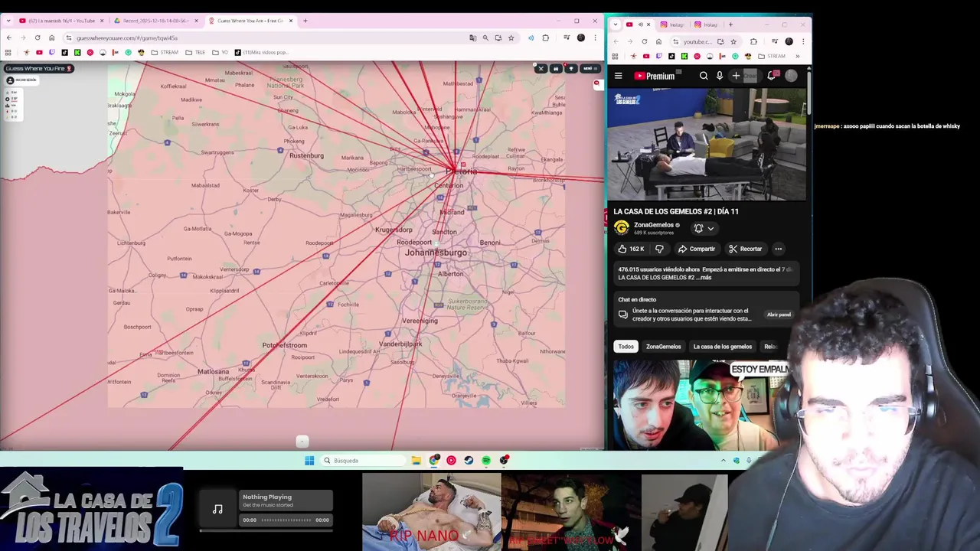Open home page in left browser

point(52,37)
